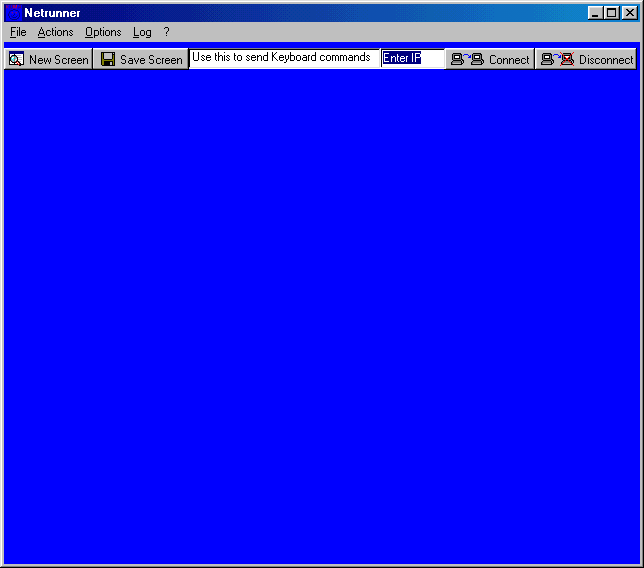Open the ? help menu

167,32
